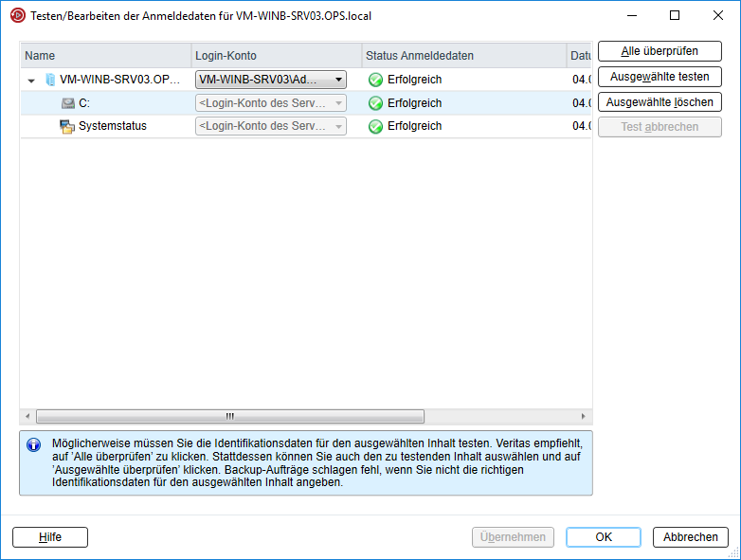Sort by the Name column header
The height and width of the screenshot is (560, 741).
point(104,56)
